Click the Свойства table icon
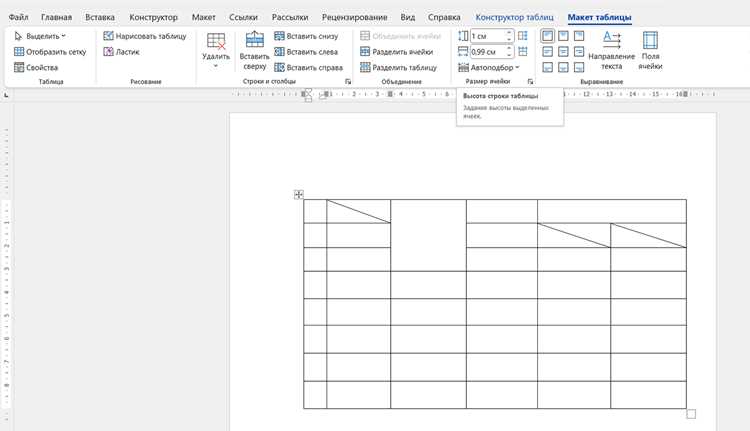This screenshot has height=431, width=750. pyautogui.click(x=19, y=67)
